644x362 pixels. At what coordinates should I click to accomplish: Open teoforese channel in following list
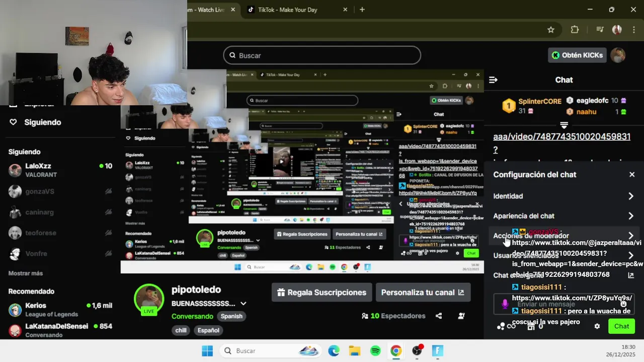[60, 233]
